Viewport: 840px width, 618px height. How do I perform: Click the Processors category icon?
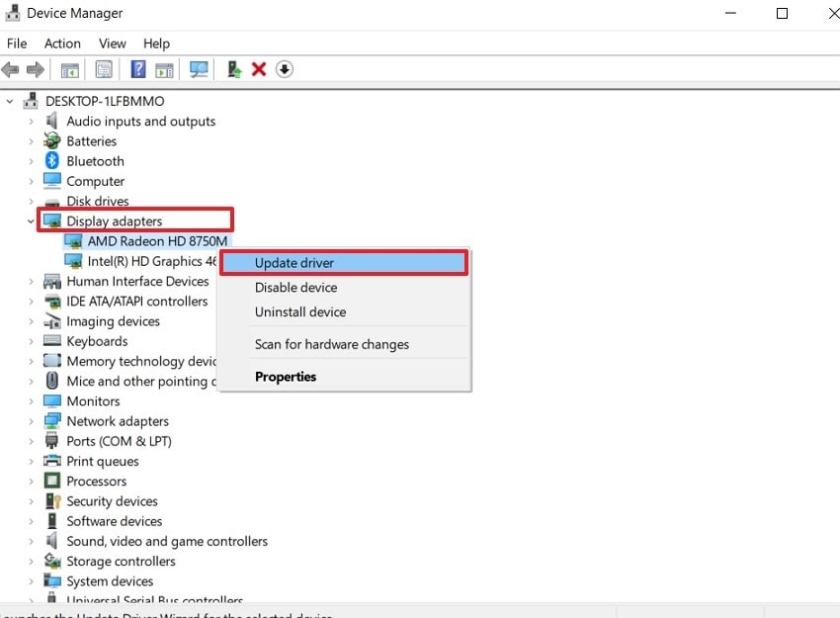click(x=52, y=481)
